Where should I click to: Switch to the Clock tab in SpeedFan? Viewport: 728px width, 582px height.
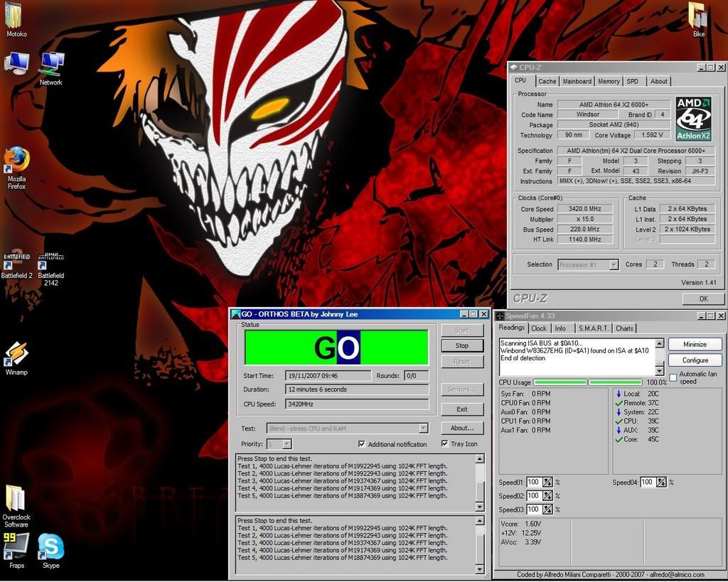539,328
